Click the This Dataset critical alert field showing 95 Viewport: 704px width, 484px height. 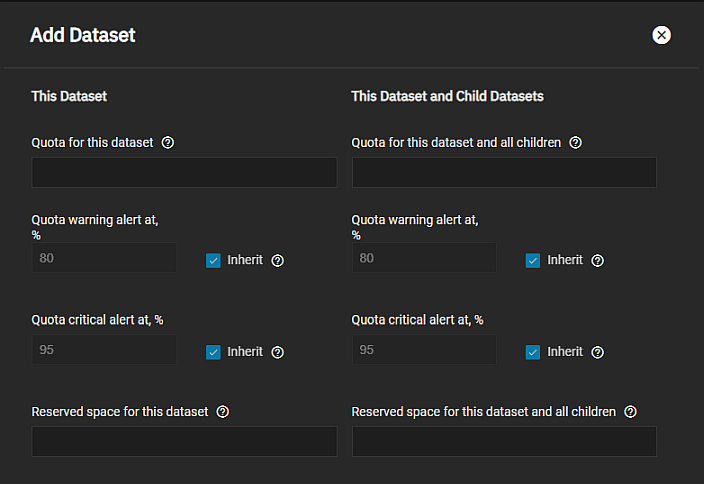pyautogui.click(x=104, y=349)
